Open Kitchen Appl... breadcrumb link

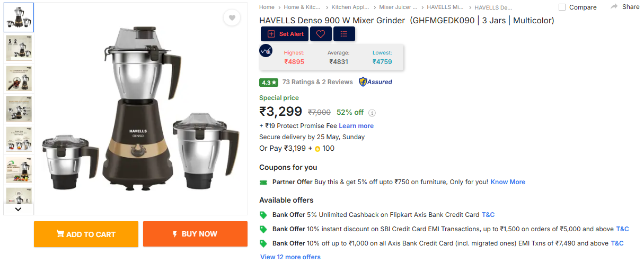[x=350, y=7]
